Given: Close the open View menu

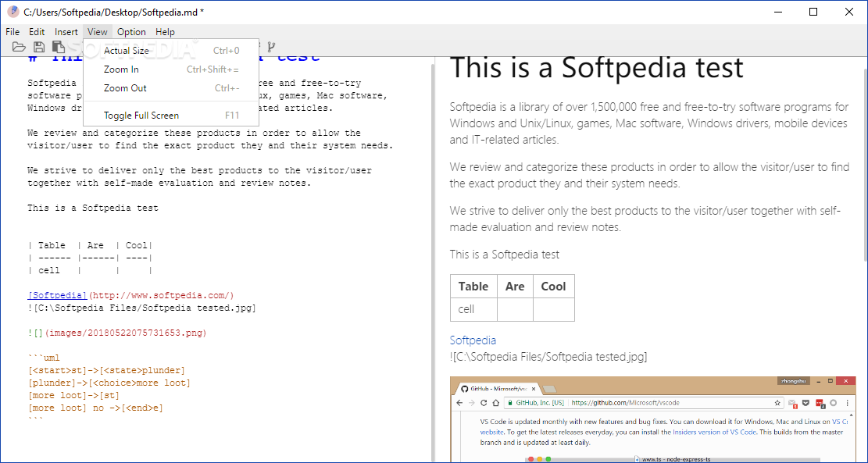Looking at the screenshot, I should coord(98,32).
